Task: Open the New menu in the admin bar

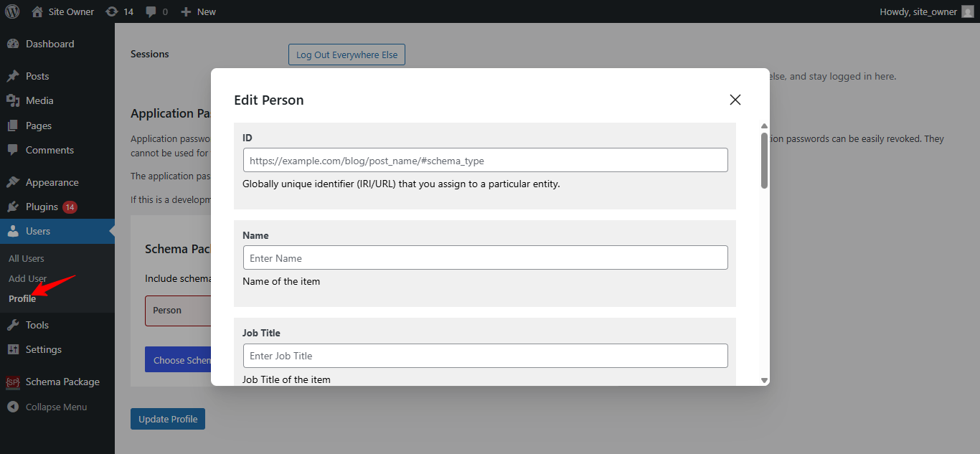Action: pos(197,11)
